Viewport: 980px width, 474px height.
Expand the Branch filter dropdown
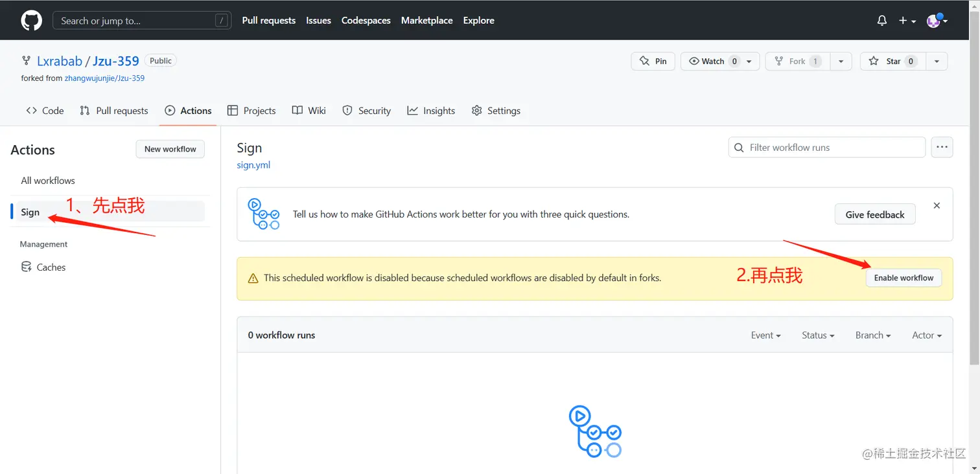pyautogui.click(x=873, y=335)
